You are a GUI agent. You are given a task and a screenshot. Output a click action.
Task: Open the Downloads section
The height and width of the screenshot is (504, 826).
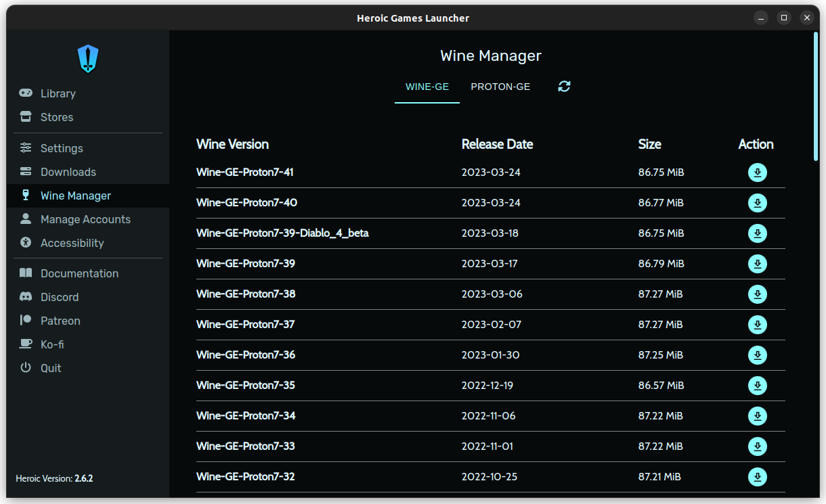point(88,172)
